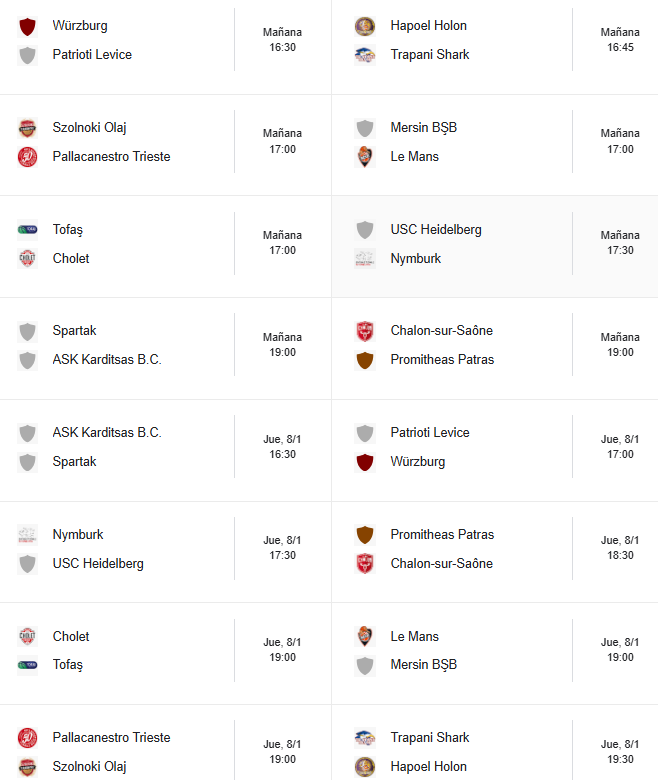This screenshot has width=658, height=780.
Task: Select Trapani Shark logo in the 16:45 match
Action: [x=365, y=55]
